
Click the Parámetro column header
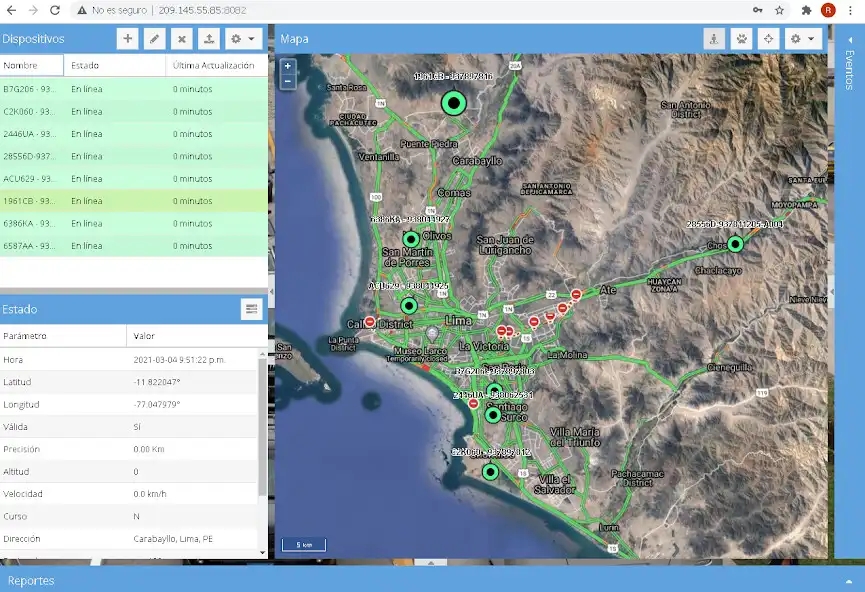point(63,336)
